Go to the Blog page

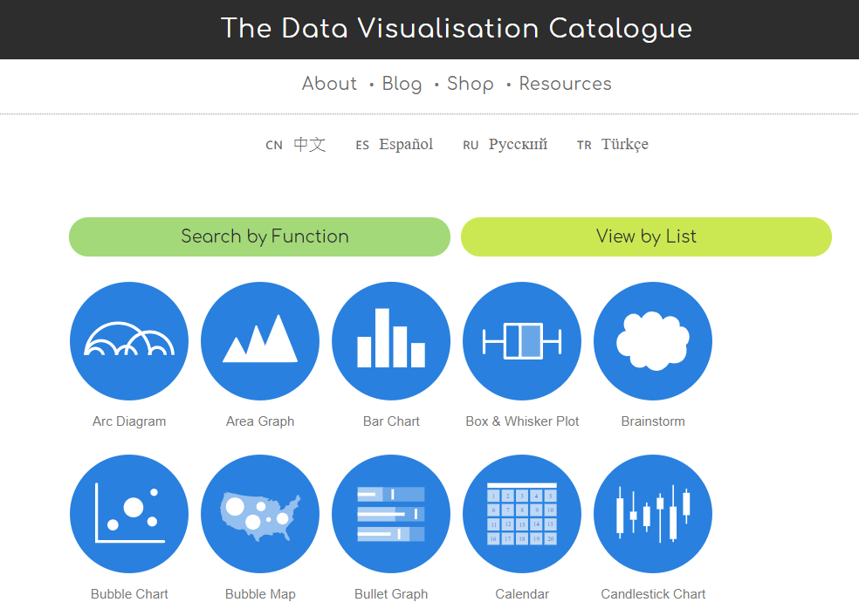click(x=402, y=84)
